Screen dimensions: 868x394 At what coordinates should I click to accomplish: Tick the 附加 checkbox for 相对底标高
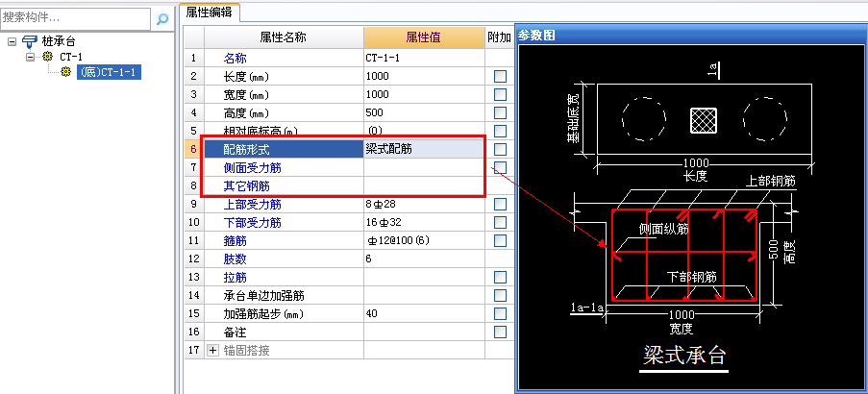click(x=501, y=131)
